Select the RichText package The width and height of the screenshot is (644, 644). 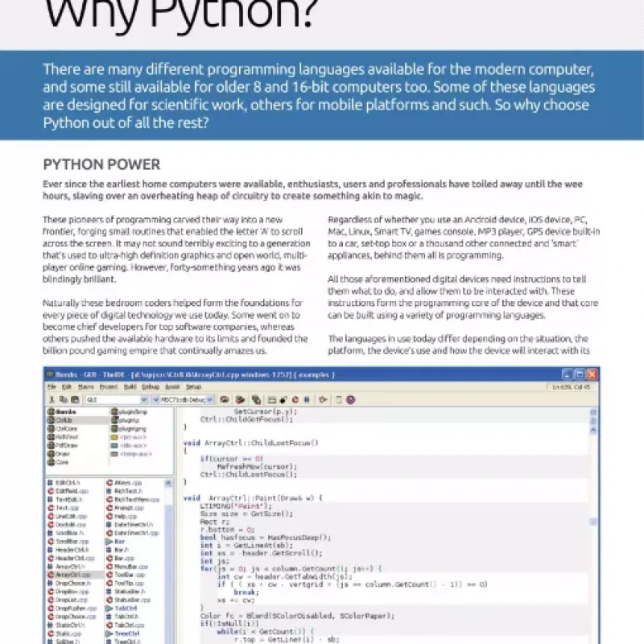coord(63,437)
